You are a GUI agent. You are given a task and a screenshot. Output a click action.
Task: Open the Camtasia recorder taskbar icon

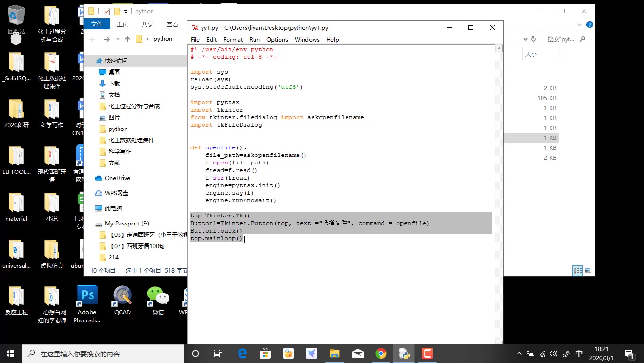pos(427,353)
